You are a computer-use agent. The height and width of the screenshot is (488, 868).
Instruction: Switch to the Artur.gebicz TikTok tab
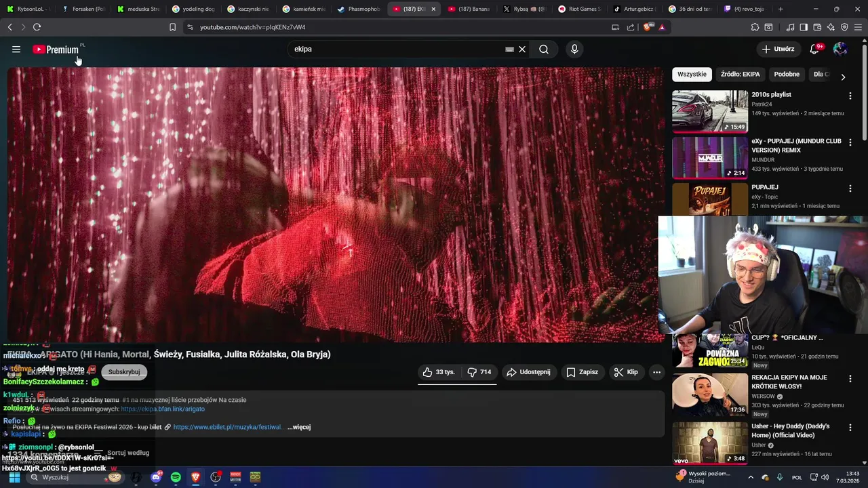pyautogui.click(x=635, y=9)
